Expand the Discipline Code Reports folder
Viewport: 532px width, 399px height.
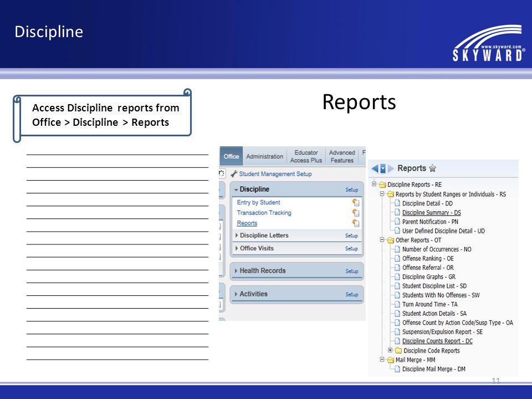pyautogui.click(x=390, y=350)
